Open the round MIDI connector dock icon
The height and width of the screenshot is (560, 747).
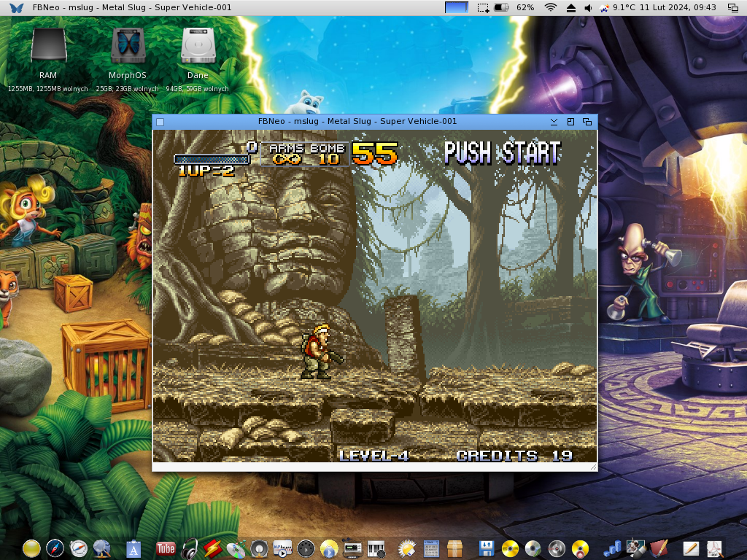point(306,548)
